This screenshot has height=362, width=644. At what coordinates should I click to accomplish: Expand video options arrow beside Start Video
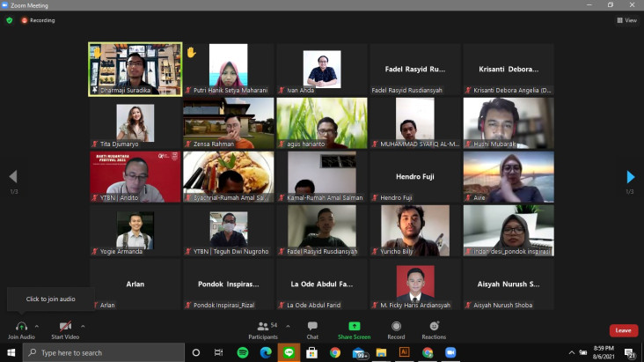[x=83, y=326]
